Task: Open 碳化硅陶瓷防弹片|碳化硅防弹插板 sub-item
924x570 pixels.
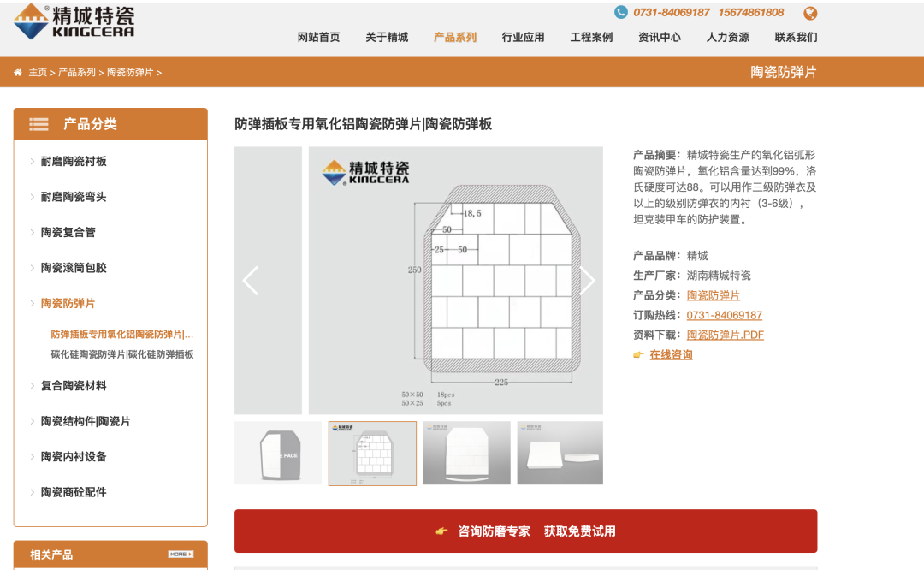Action: coord(122,354)
